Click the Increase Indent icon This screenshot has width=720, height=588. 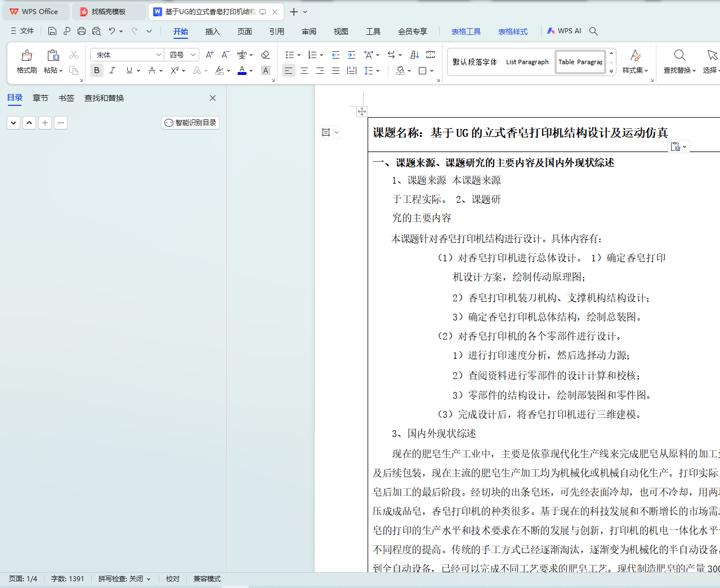351,55
